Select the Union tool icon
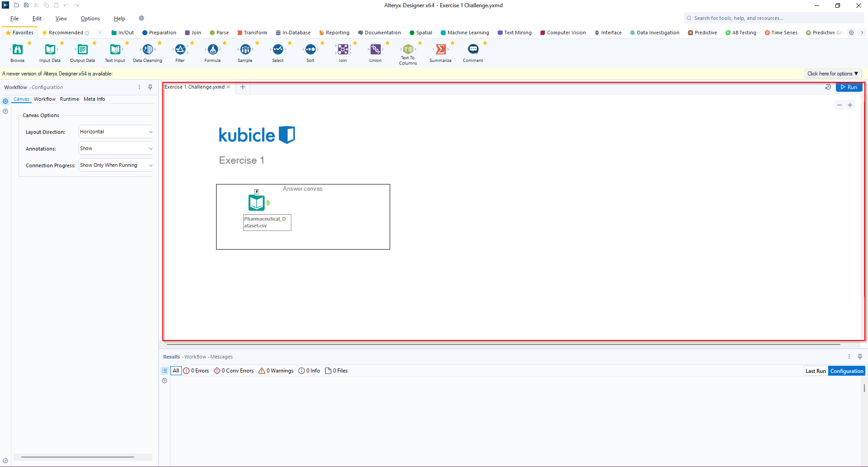Image resolution: width=868 pixels, height=467 pixels. (376, 49)
